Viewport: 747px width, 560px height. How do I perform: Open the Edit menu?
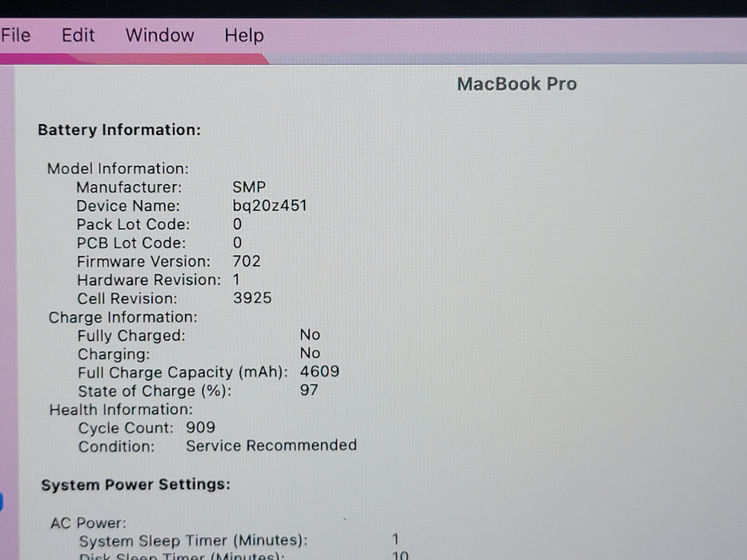pyautogui.click(x=78, y=35)
